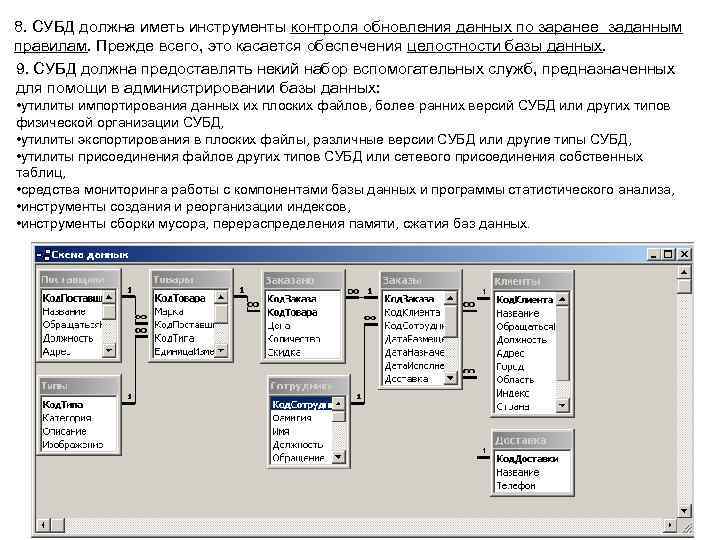720x540 pixels.
Task: Click down arrow in Заказы field list
Action: (450, 378)
